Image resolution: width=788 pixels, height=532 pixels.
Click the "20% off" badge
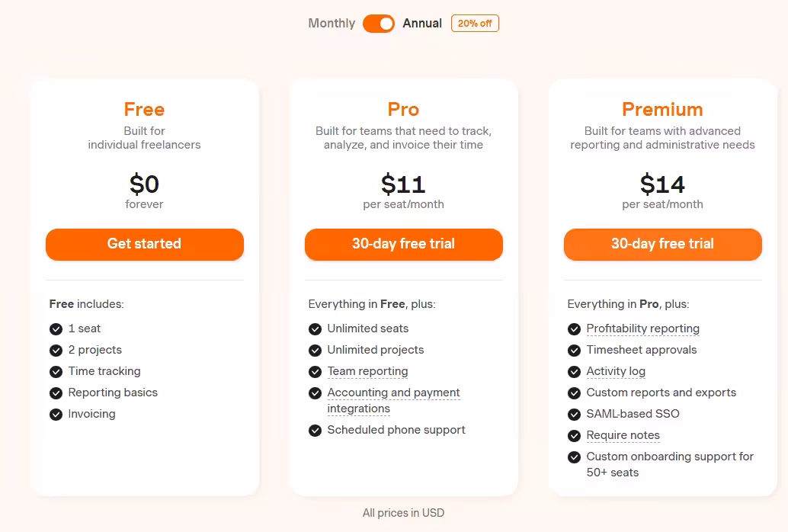coord(475,23)
